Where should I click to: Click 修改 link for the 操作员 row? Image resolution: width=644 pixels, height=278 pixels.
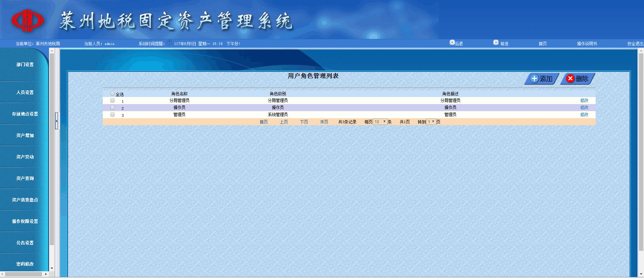(x=584, y=107)
